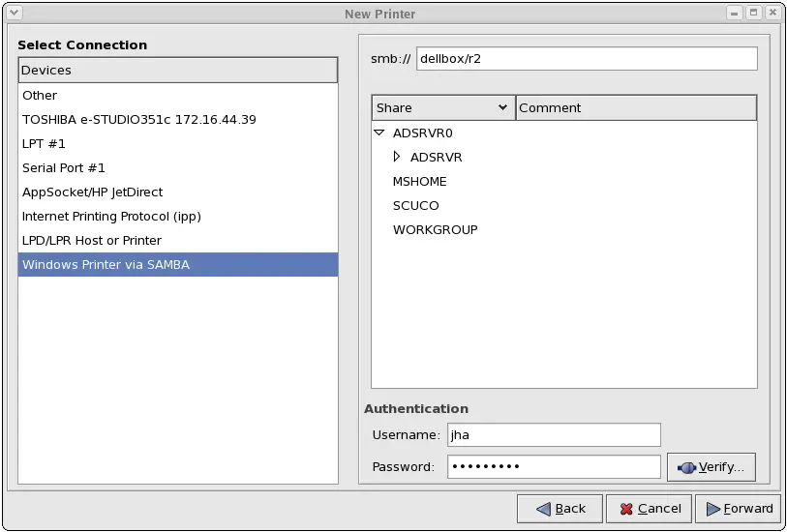
Task: Click the Devices column header
Action: pyautogui.click(x=178, y=71)
